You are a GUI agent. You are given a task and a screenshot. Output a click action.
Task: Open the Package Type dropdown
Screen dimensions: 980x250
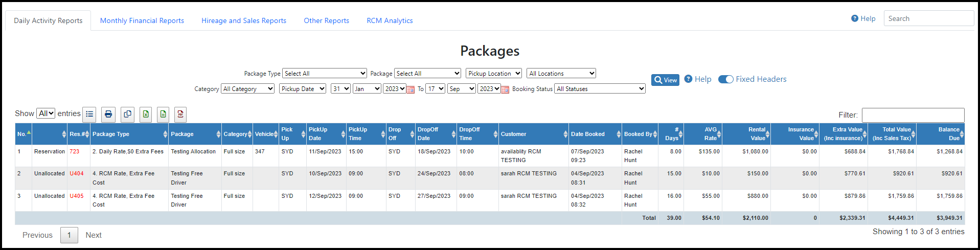pos(325,74)
